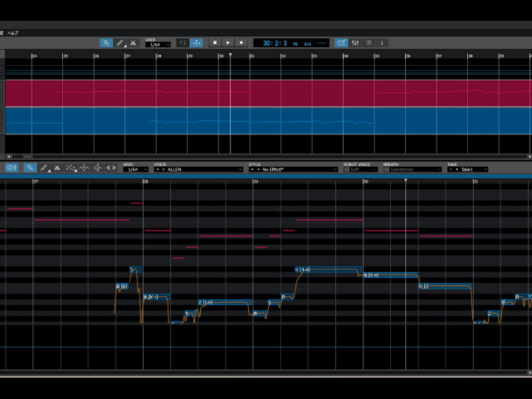Click the arrow pointer tool in top toolbar
The height and width of the screenshot is (399, 532).
[106, 43]
